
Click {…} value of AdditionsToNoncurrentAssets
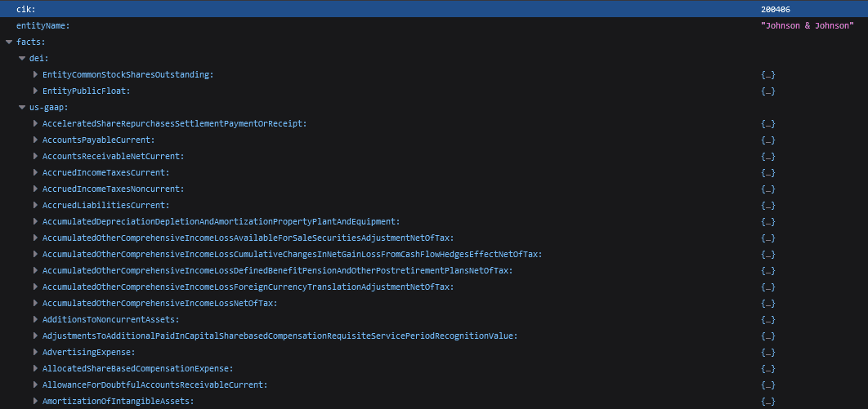click(x=768, y=319)
